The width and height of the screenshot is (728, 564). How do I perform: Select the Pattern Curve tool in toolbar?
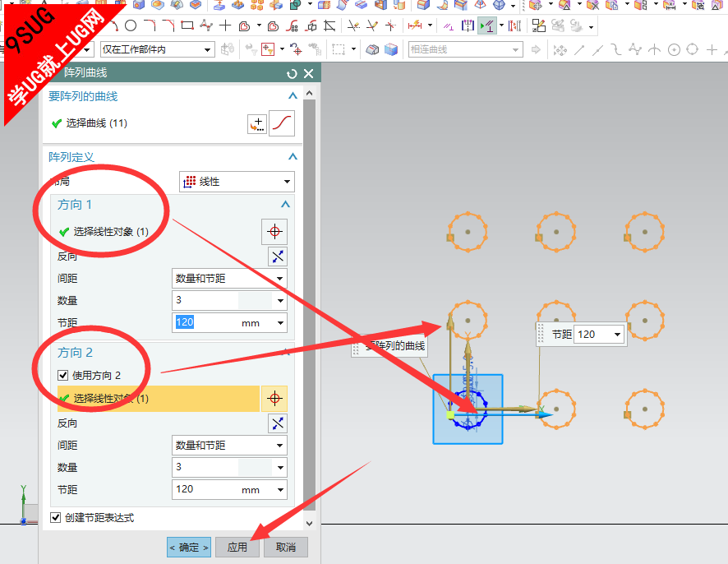coord(292,26)
